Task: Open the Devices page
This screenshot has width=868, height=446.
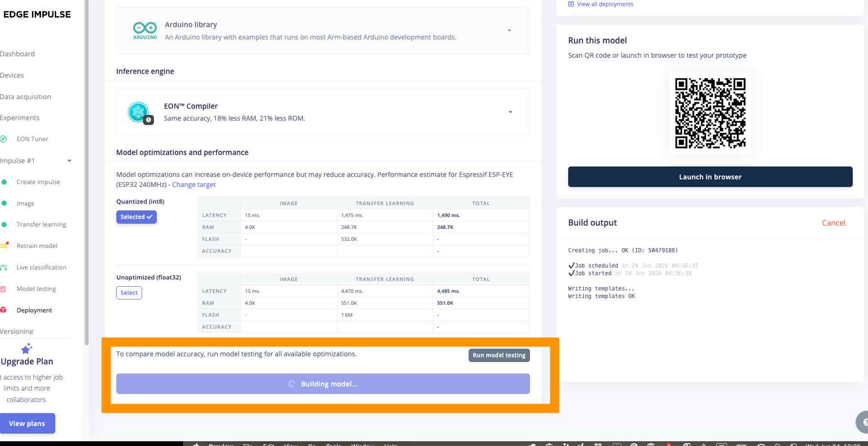Action: pyautogui.click(x=12, y=75)
